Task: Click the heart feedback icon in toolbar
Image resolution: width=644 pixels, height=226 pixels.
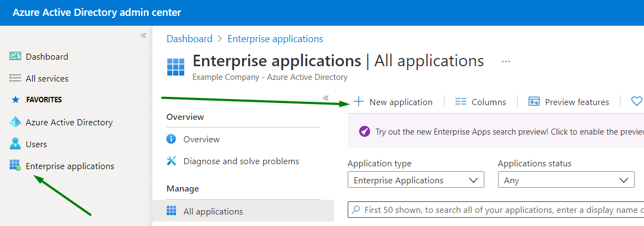Action: 636,101
